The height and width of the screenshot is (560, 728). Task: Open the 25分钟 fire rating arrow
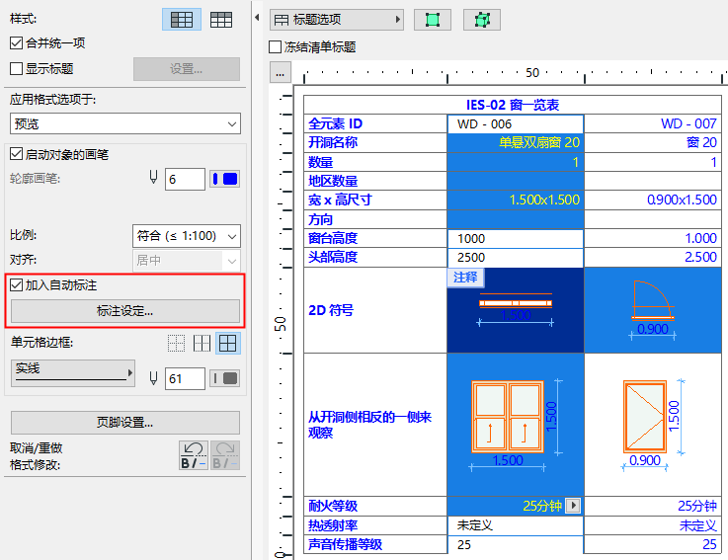pyautogui.click(x=573, y=506)
